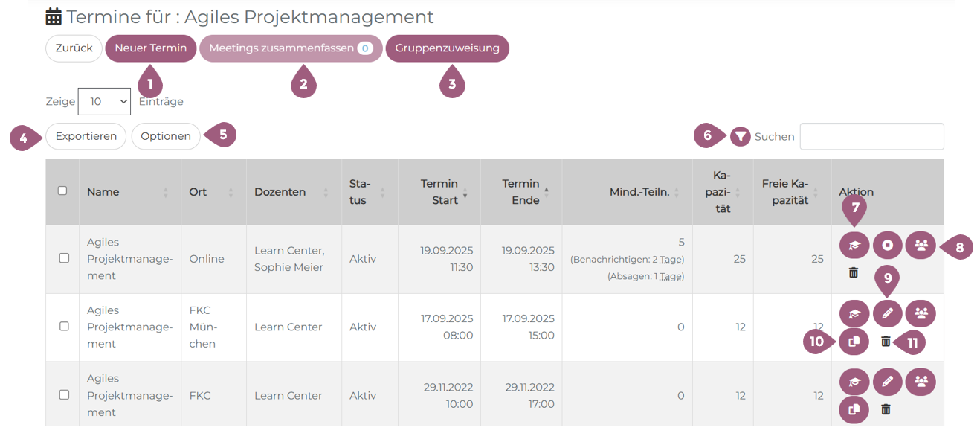
Task: Edit the FKC München appointment with pencil icon
Action: tap(887, 314)
